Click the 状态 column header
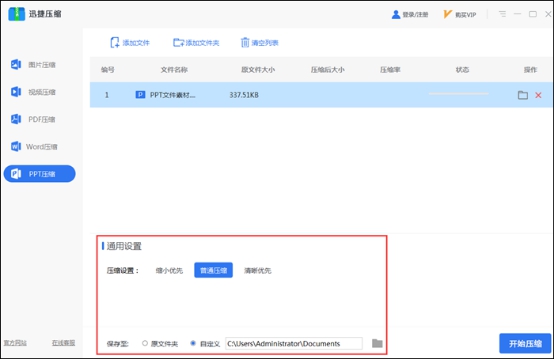 pos(462,70)
